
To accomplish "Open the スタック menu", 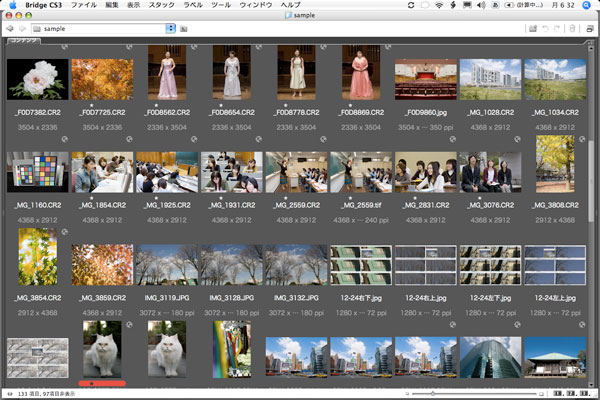I will 161,5.
